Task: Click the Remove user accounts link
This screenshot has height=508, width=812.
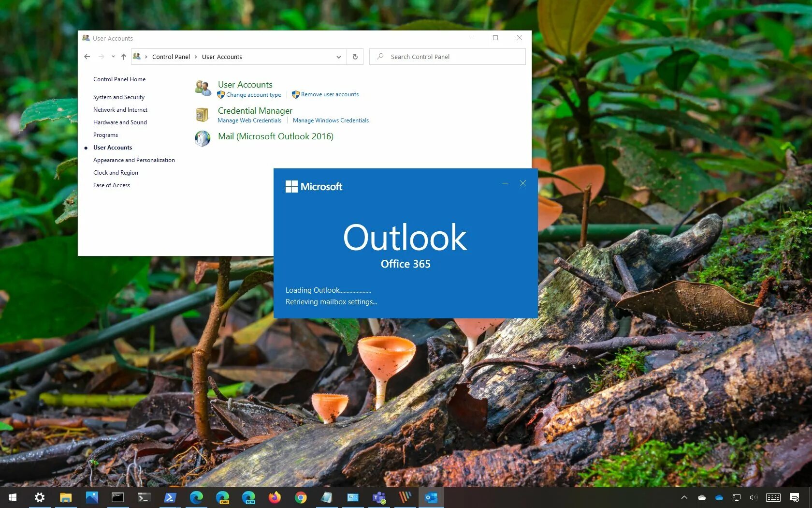Action: pyautogui.click(x=330, y=94)
